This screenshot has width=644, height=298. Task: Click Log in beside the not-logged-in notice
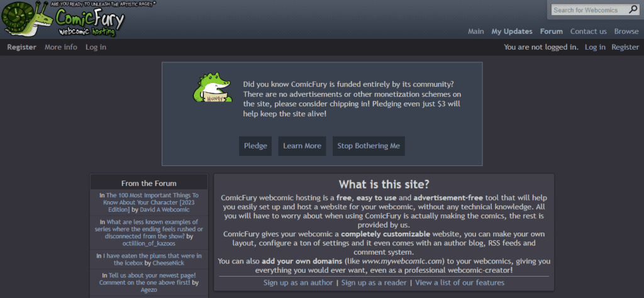tap(595, 47)
